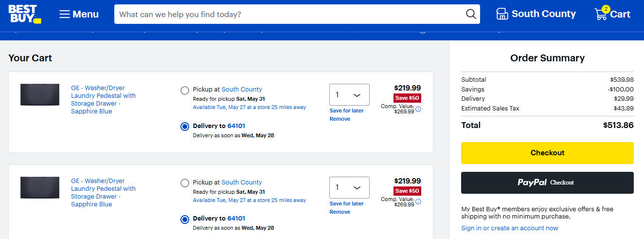Select Pickup at South County for second item
The image size is (644, 239).
[185, 183]
